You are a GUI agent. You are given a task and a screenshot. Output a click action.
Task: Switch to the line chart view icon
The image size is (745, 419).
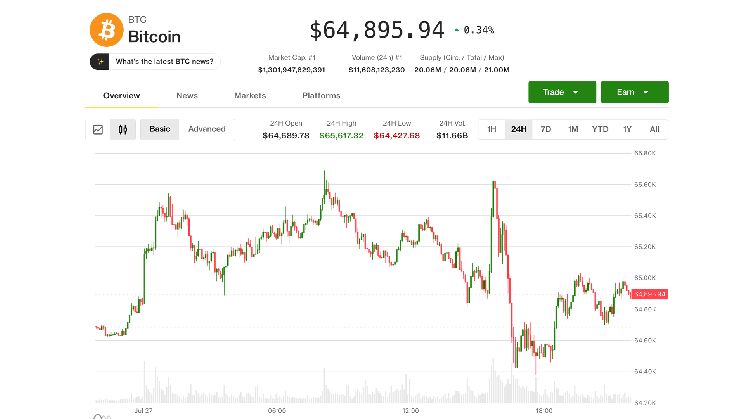[x=98, y=129]
